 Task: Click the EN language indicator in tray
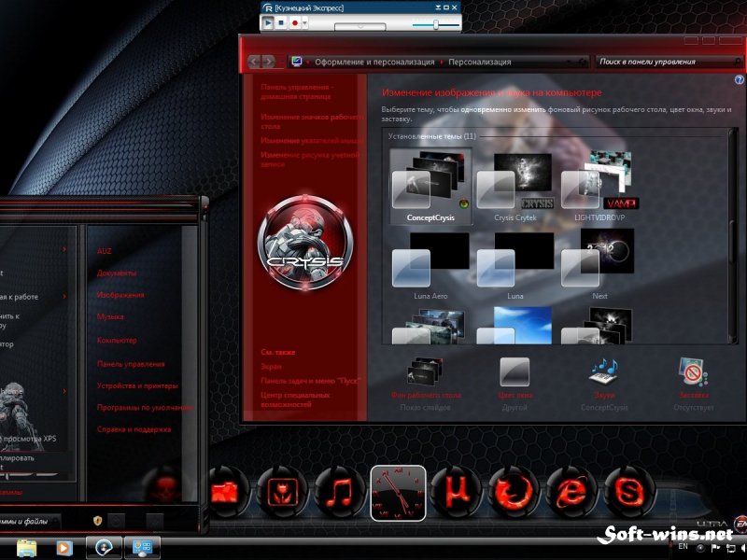pos(684,546)
